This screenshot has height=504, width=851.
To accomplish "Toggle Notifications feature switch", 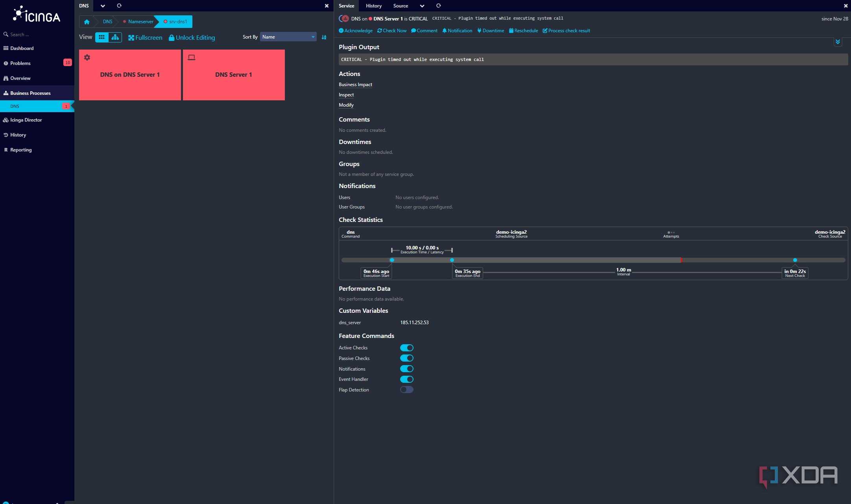I will click(407, 369).
